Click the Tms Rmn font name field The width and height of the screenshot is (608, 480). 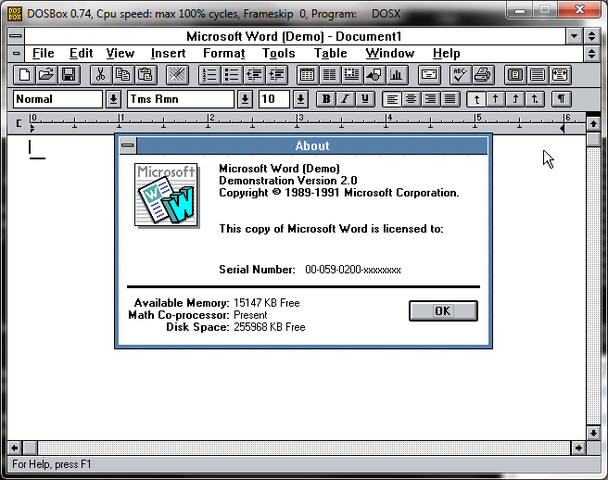tap(181, 99)
